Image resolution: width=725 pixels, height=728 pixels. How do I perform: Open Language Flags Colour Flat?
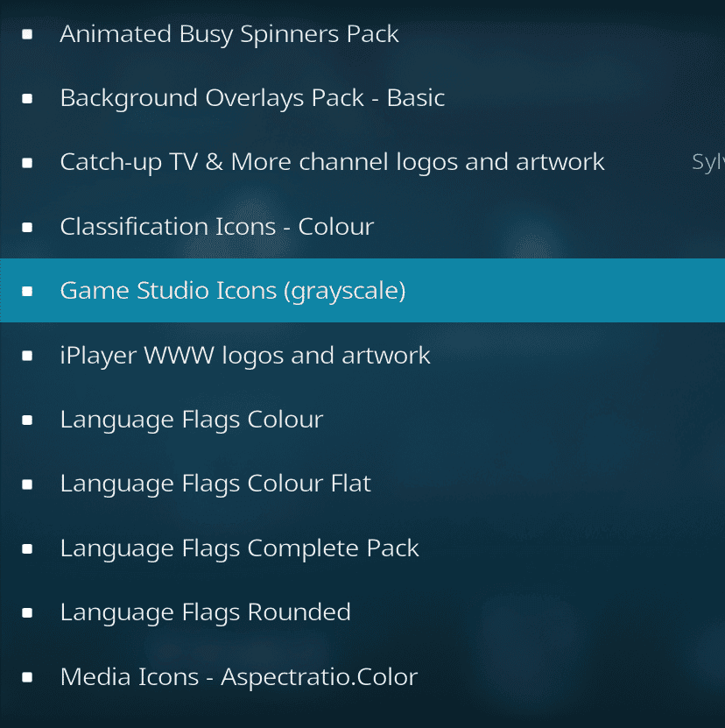215,483
